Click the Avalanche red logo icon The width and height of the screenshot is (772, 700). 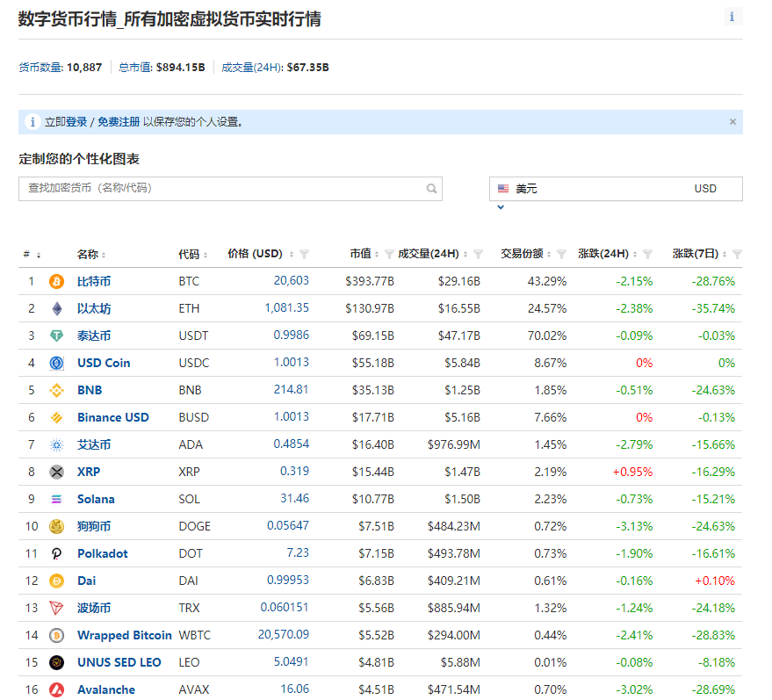click(57, 690)
